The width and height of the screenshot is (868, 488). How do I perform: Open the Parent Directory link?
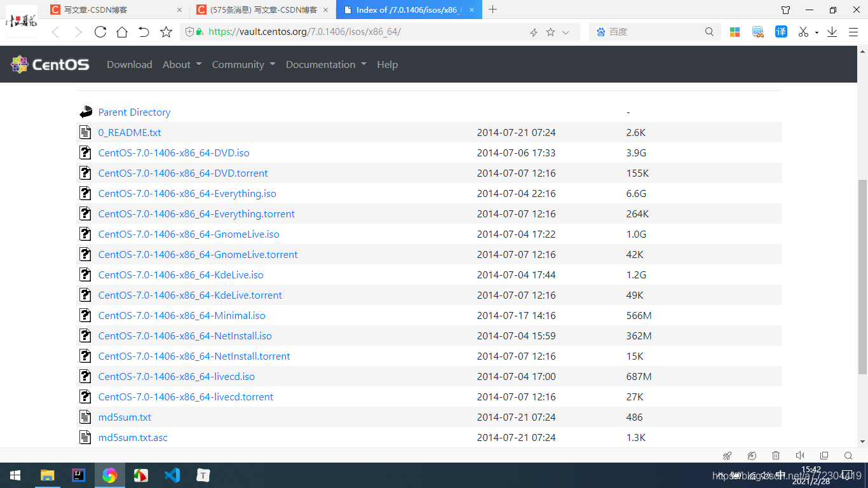134,112
